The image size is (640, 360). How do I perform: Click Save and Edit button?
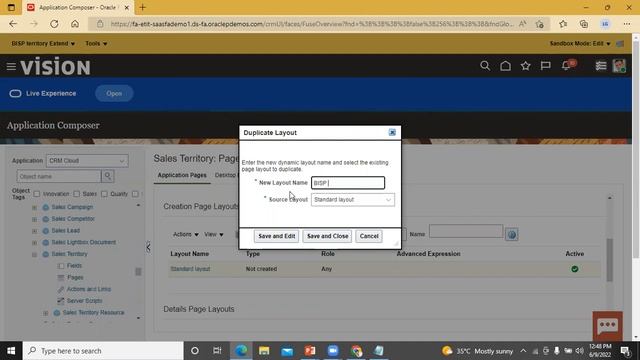coord(276,236)
